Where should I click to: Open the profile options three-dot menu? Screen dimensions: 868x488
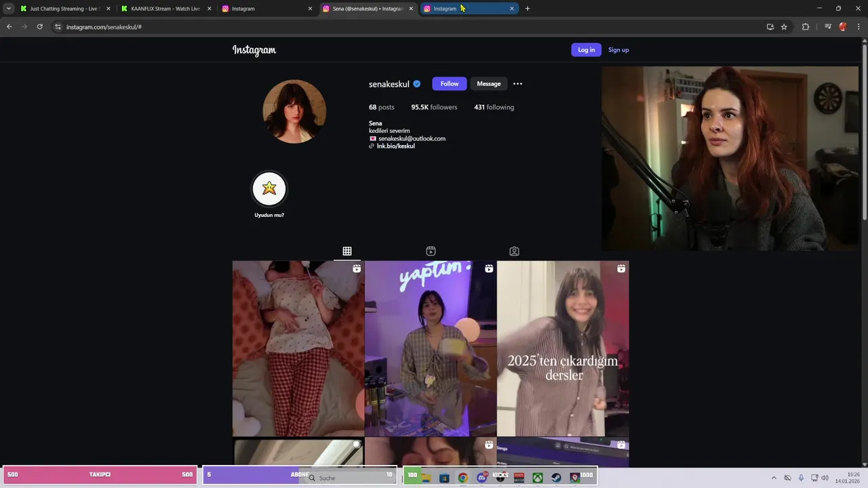point(517,84)
